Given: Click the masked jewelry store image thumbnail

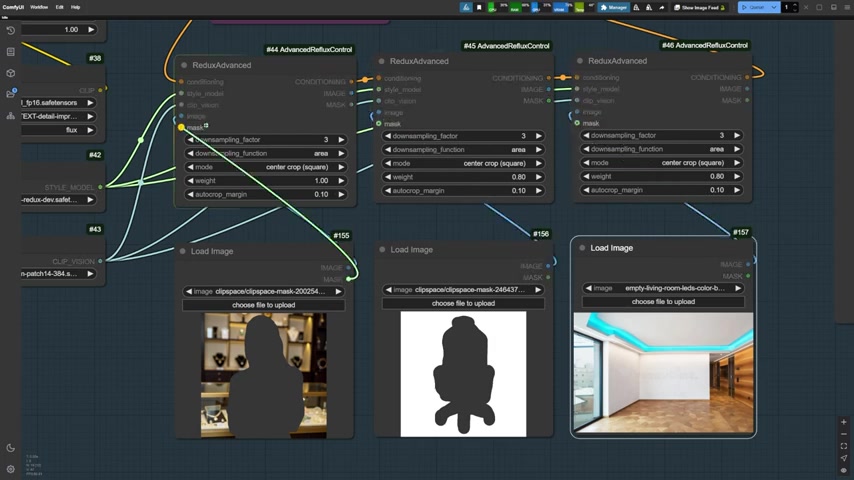Looking at the screenshot, I should [x=264, y=375].
